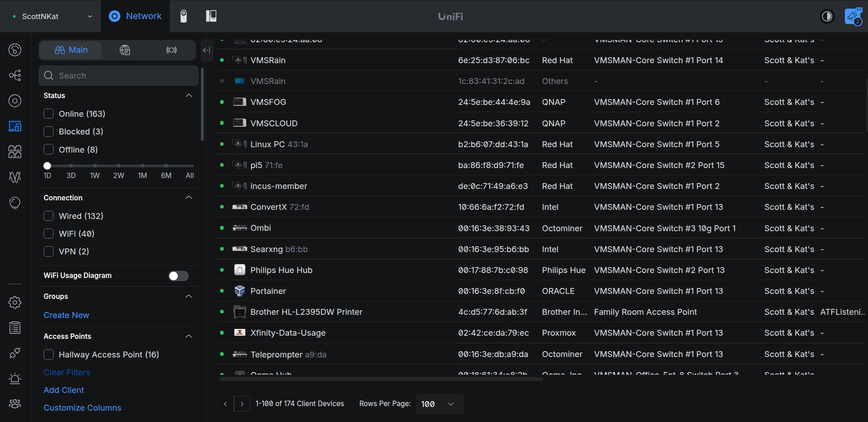The width and height of the screenshot is (868, 422).
Task: Click the Add Client link
Action: pyautogui.click(x=64, y=390)
